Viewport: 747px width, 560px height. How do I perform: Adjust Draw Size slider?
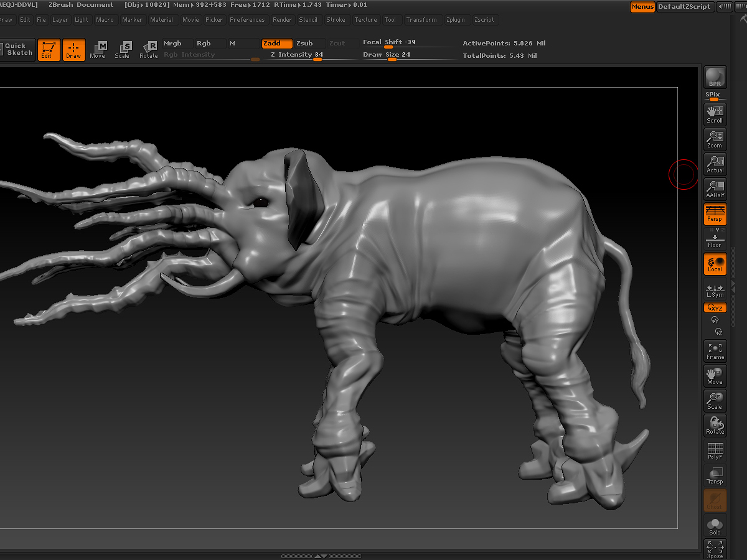tap(408, 55)
